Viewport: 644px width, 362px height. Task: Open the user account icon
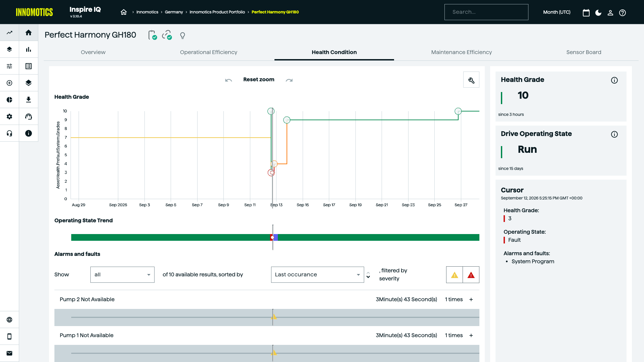(x=610, y=12)
